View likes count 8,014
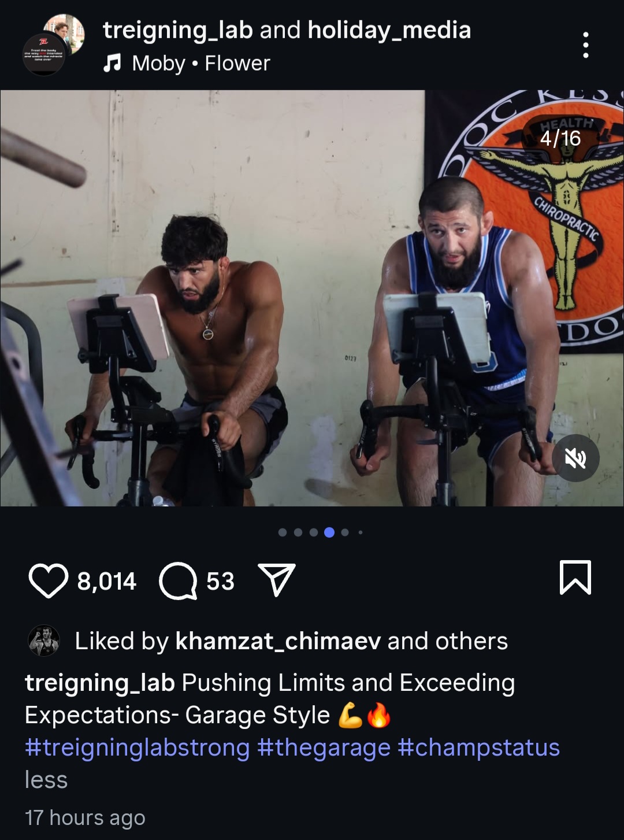The image size is (624, 840). [x=107, y=582]
